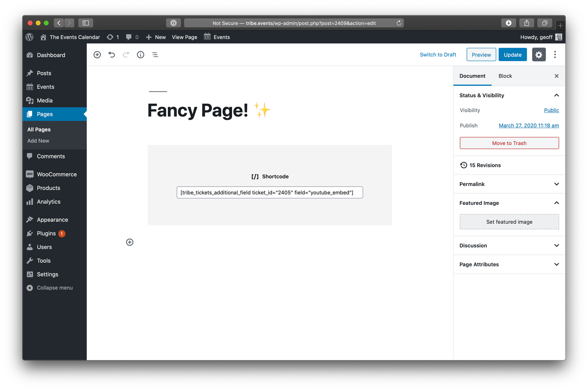Open WooCommerce in the sidebar menu
The height and width of the screenshot is (390, 588).
point(56,174)
